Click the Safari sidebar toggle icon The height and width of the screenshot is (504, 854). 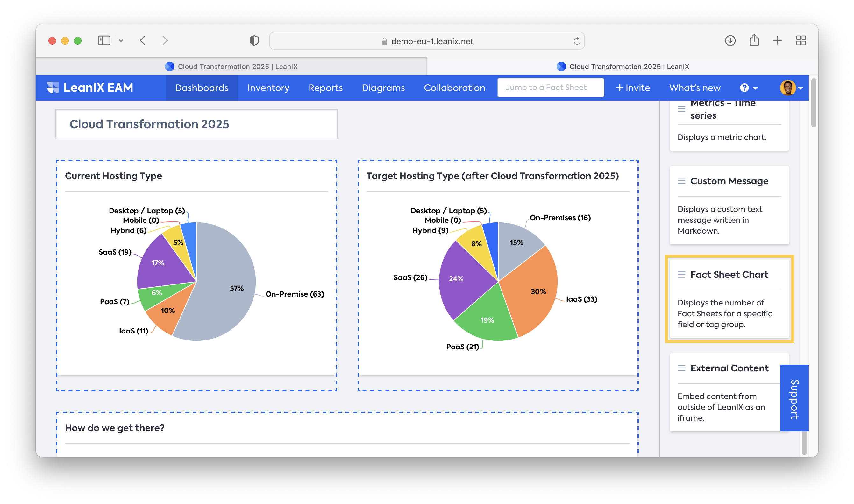click(x=104, y=41)
